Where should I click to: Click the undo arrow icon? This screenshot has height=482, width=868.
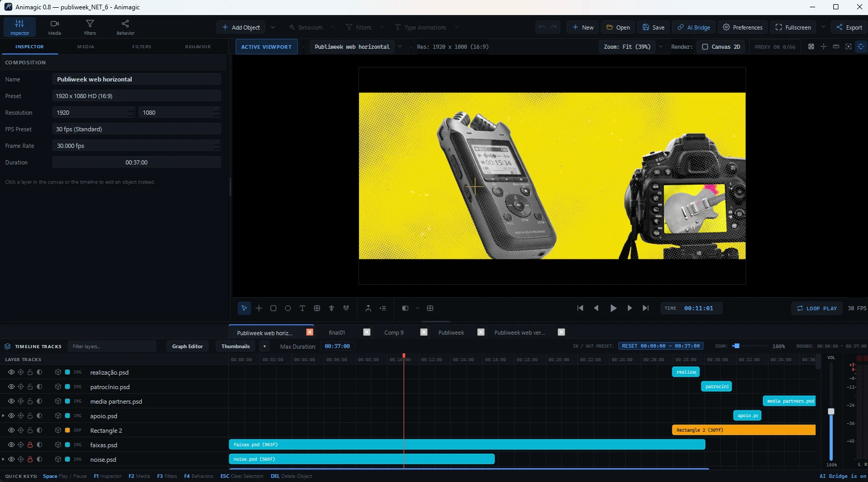542,27
